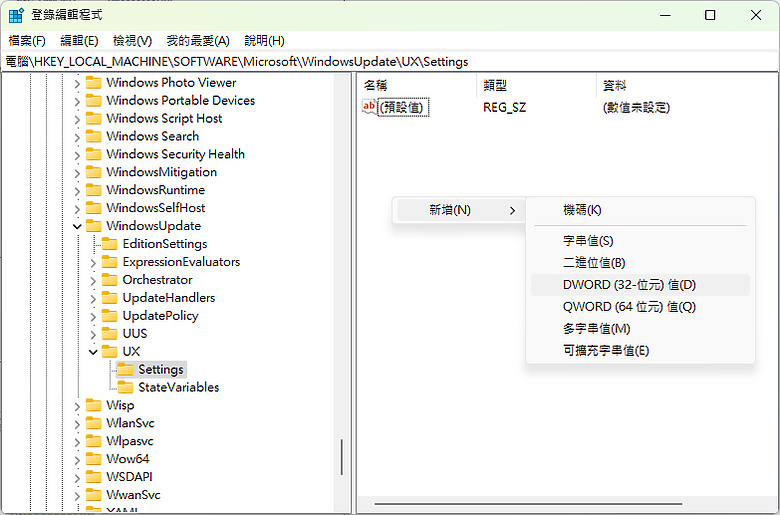Click the WindowsMitigation folder icon
This screenshot has width=780, height=515.
tap(94, 172)
